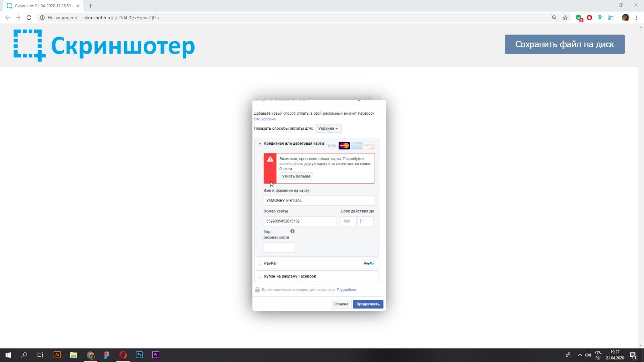This screenshot has width=644, height=362.
Task: Switch to Chrome in taskbar
Action: (x=91, y=355)
